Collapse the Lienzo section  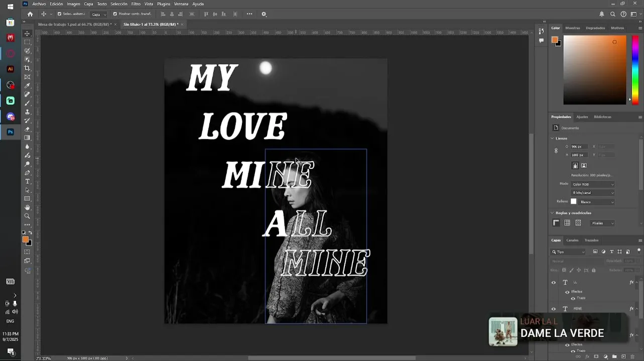(x=552, y=138)
